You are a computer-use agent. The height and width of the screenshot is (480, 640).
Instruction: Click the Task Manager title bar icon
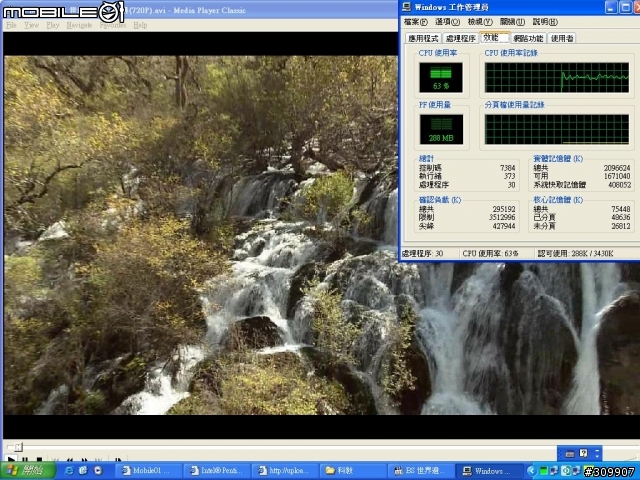coord(407,7)
